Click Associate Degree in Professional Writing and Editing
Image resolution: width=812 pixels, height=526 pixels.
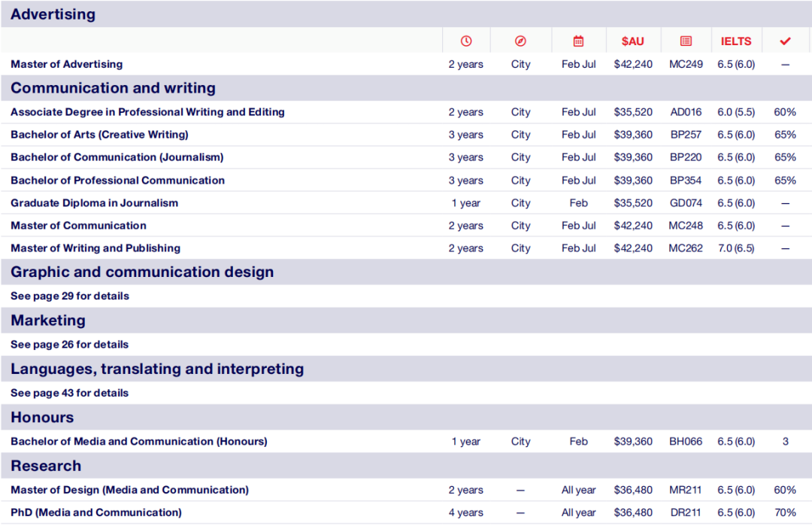147,112
